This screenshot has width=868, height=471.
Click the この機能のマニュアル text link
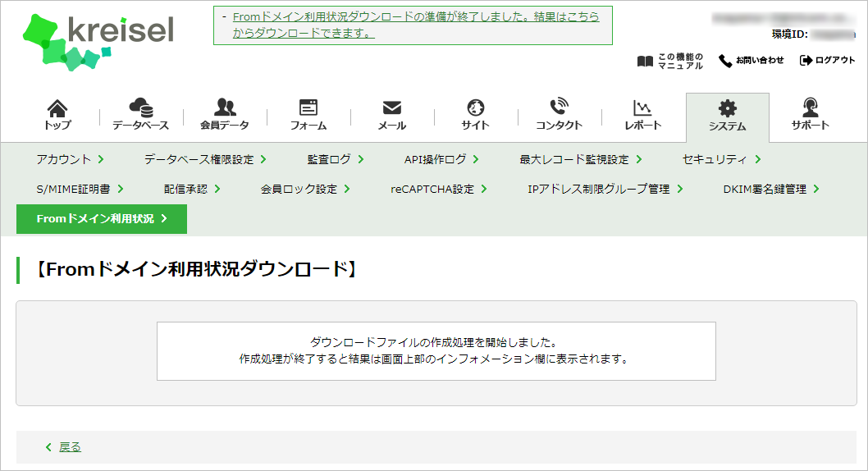coord(680,61)
